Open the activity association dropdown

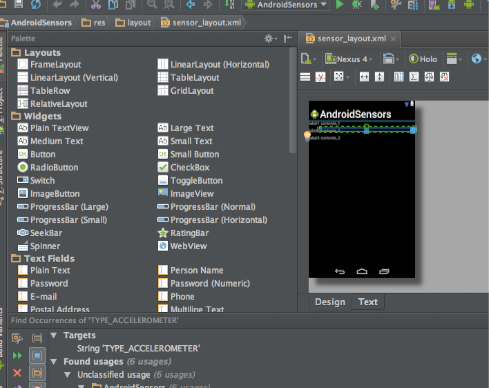[x=454, y=59]
